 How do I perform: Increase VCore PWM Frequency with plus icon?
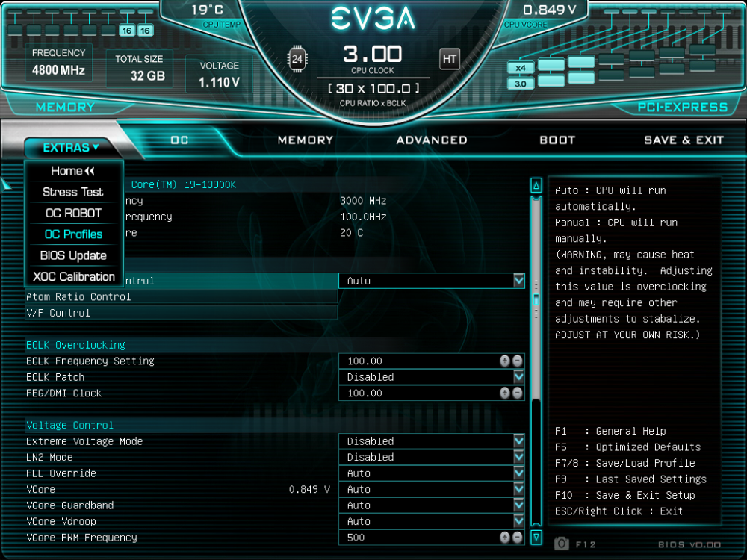(505, 538)
